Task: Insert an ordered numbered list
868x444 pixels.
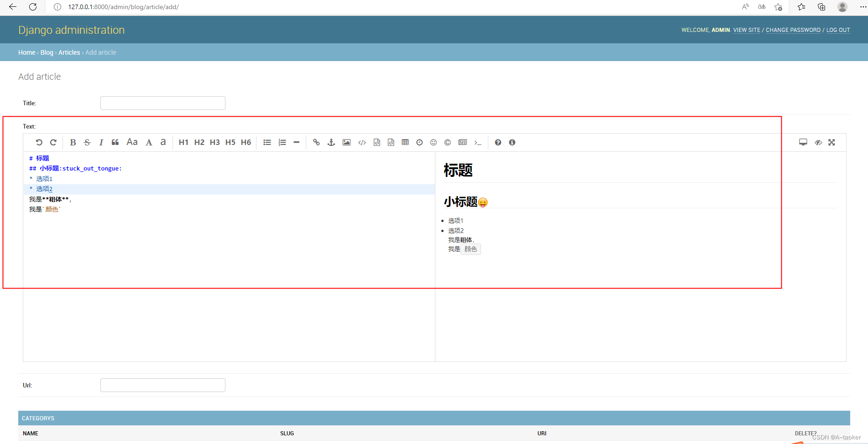Action: [282, 142]
